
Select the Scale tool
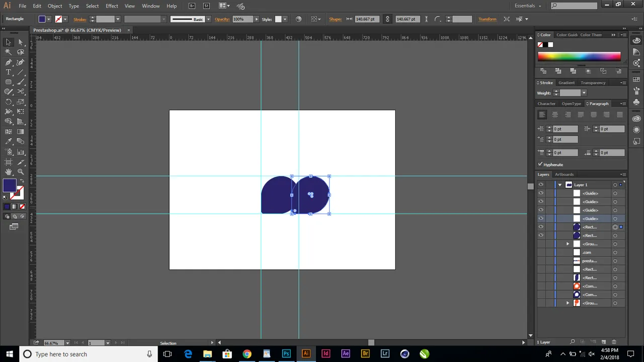click(21, 102)
